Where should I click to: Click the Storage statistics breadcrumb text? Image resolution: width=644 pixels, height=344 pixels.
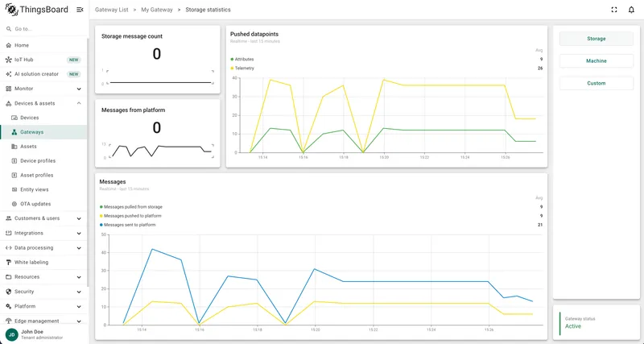208,10
